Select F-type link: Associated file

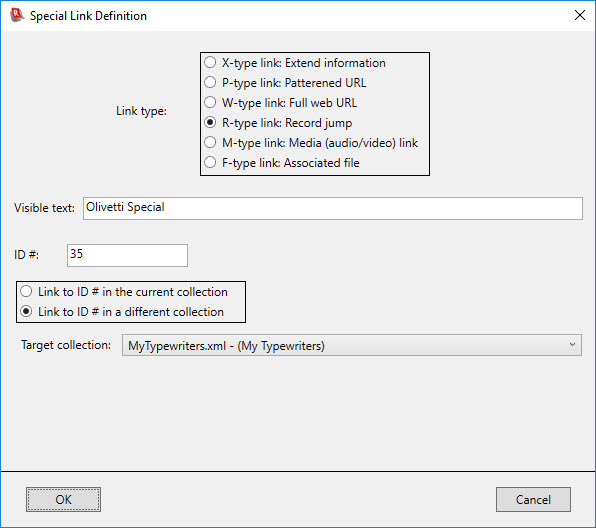pyautogui.click(x=282, y=163)
